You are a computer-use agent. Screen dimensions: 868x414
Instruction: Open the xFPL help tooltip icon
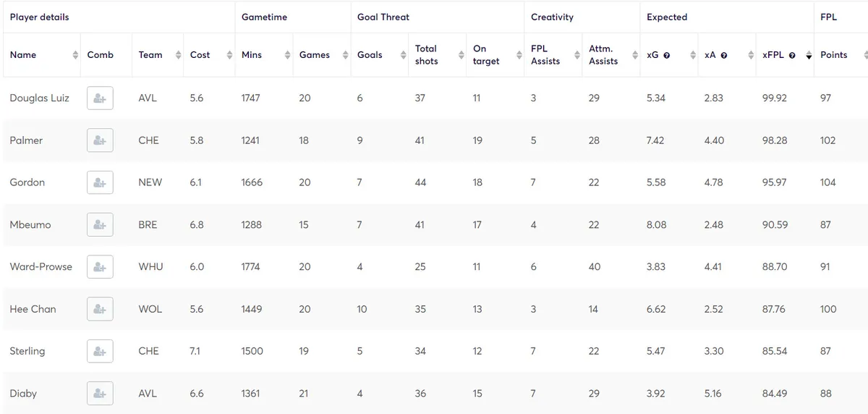click(792, 55)
